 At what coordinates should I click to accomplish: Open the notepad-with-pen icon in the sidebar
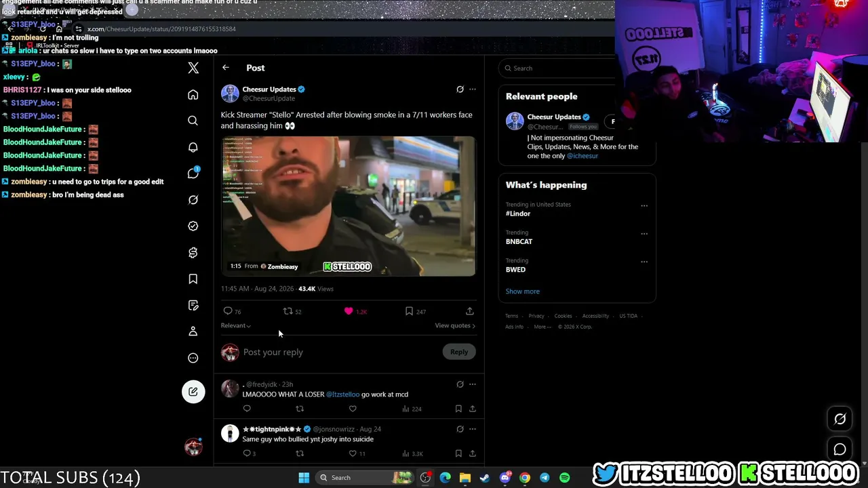(193, 305)
